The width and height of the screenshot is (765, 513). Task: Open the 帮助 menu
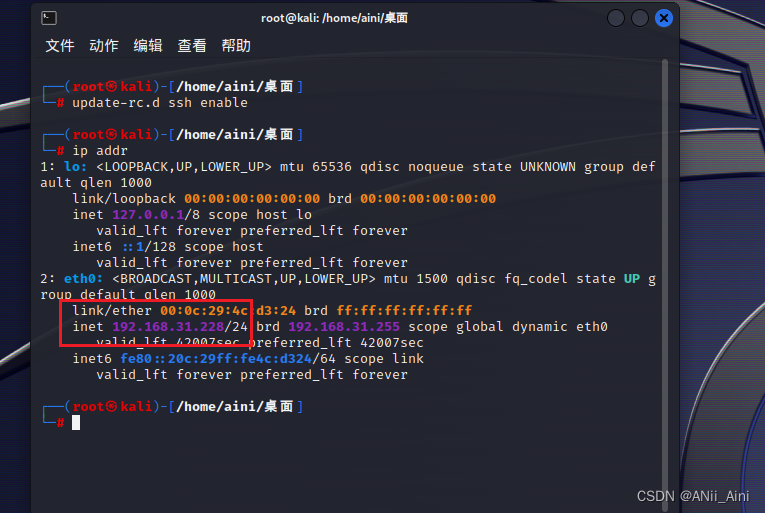pos(236,46)
